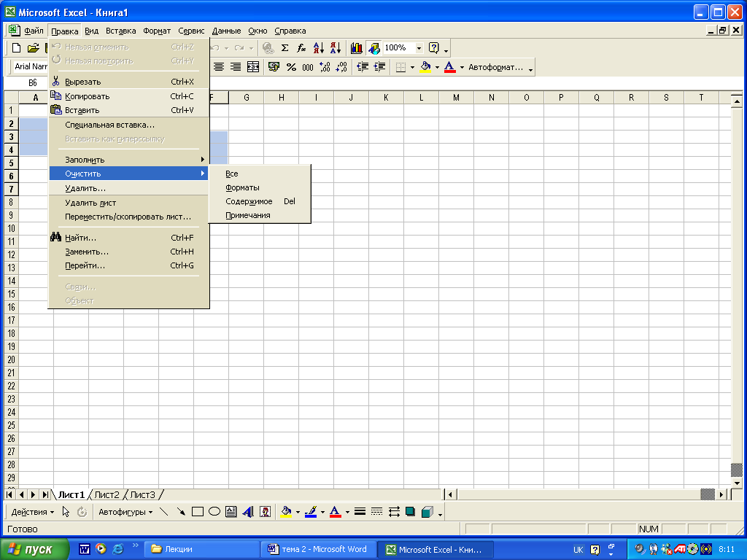The width and height of the screenshot is (747, 560).
Task: Click Merge and Center icon
Action: pos(253,67)
